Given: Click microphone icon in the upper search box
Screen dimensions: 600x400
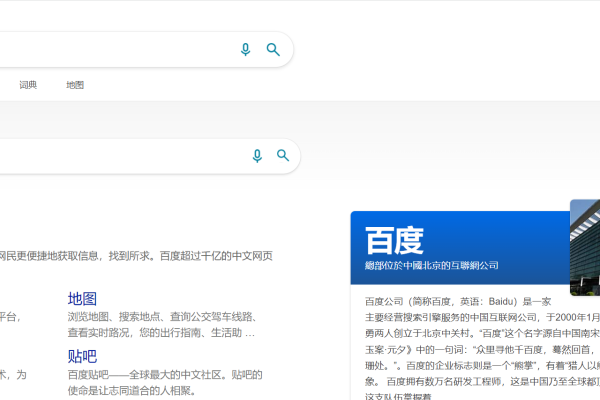Looking at the screenshot, I should (x=245, y=50).
